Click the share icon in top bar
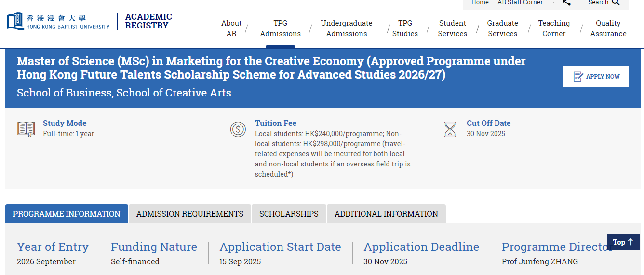The width and height of the screenshot is (644, 275). point(566,2)
